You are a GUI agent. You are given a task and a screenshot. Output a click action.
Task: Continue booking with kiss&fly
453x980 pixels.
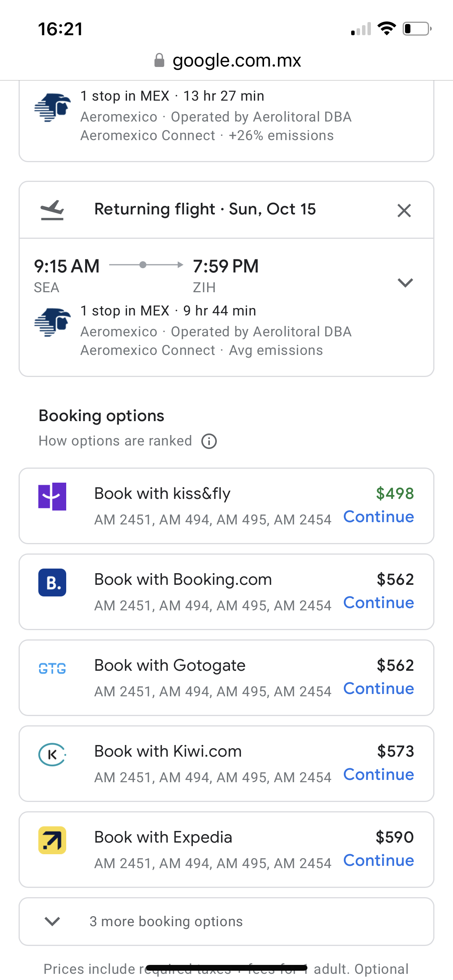click(378, 517)
